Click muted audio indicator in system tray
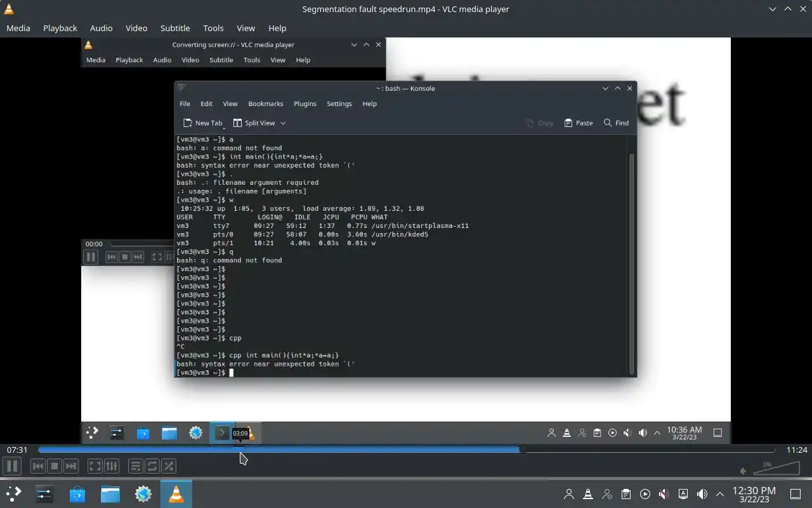This screenshot has width=812, height=508. 664,494
